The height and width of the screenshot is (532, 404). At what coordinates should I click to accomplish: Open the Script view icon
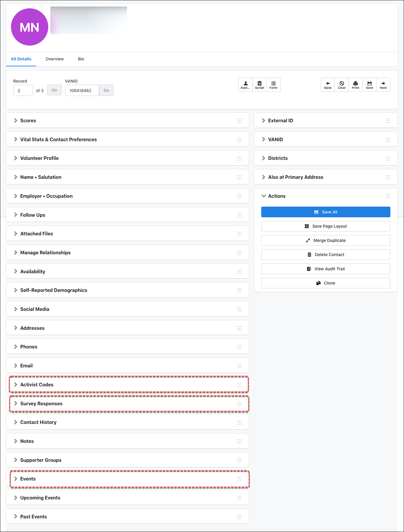tap(259, 85)
